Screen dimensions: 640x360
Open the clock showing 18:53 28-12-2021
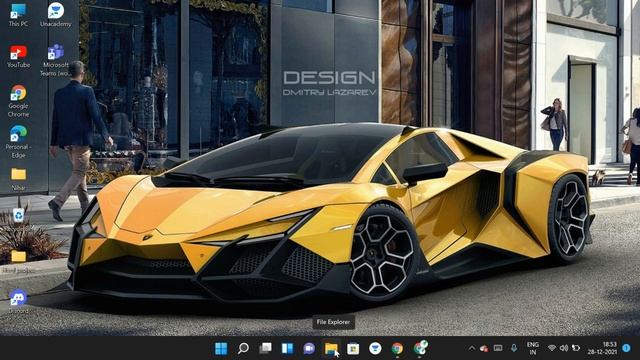(x=602, y=348)
